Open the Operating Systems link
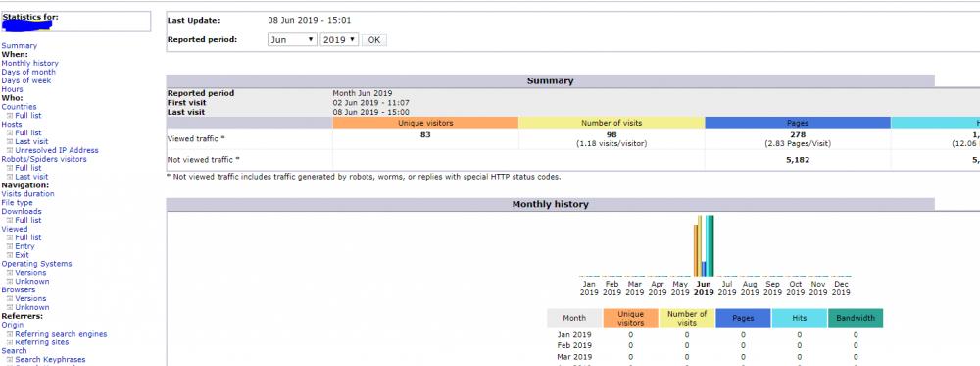This screenshot has width=980, height=366. click(x=36, y=264)
